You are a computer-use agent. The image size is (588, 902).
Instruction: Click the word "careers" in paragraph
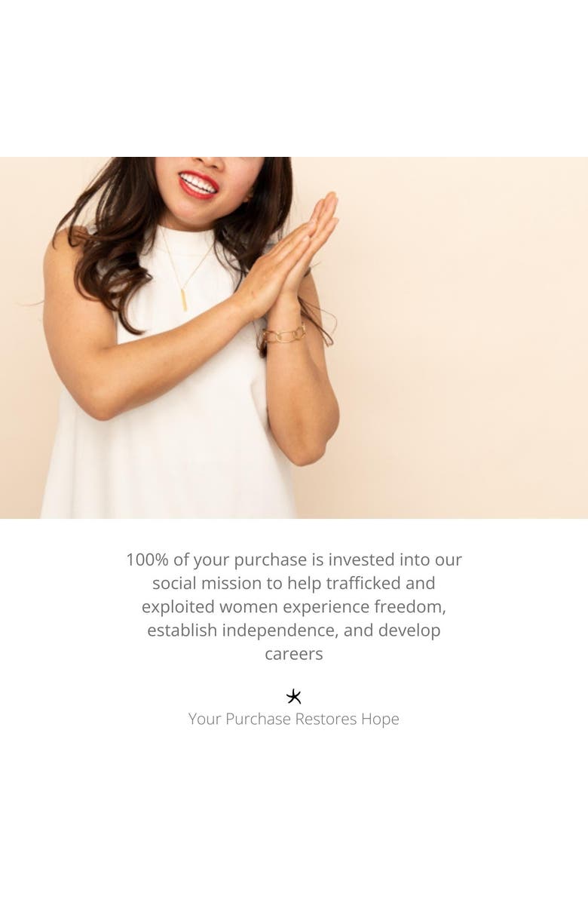[x=294, y=654]
